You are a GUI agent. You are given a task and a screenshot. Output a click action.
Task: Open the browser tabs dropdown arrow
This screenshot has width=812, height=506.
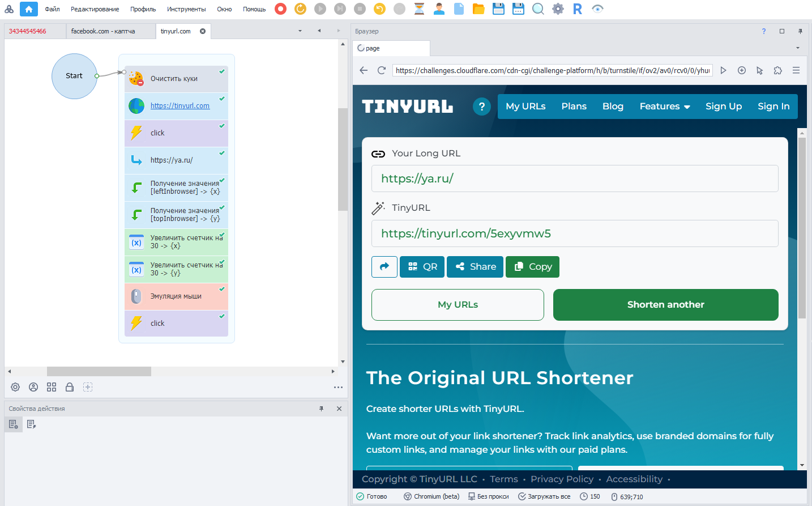pos(798,48)
